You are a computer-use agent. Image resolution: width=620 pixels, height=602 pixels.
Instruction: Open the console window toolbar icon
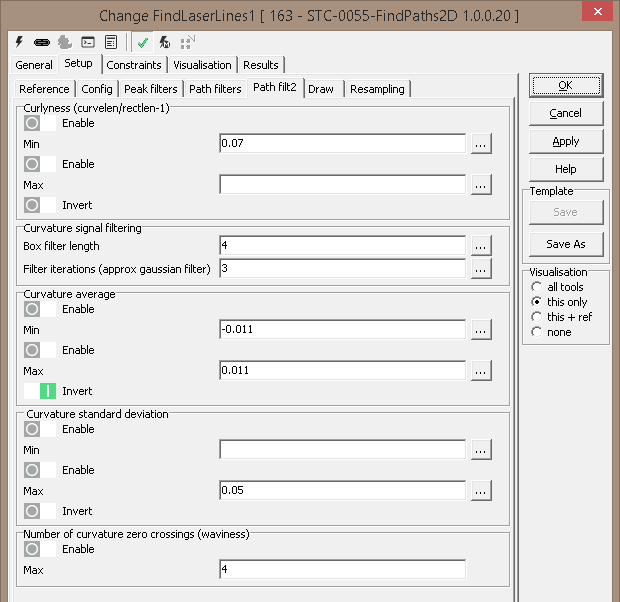(x=88, y=42)
